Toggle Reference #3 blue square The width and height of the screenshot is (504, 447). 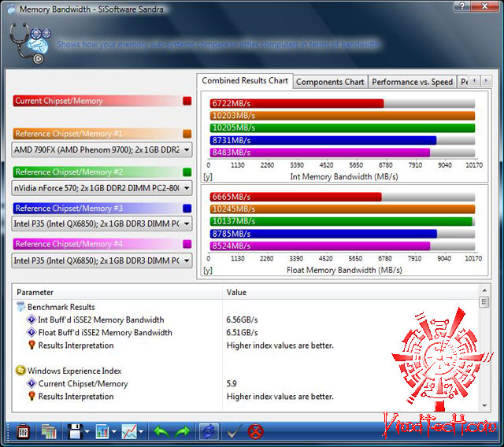pyautogui.click(x=187, y=209)
